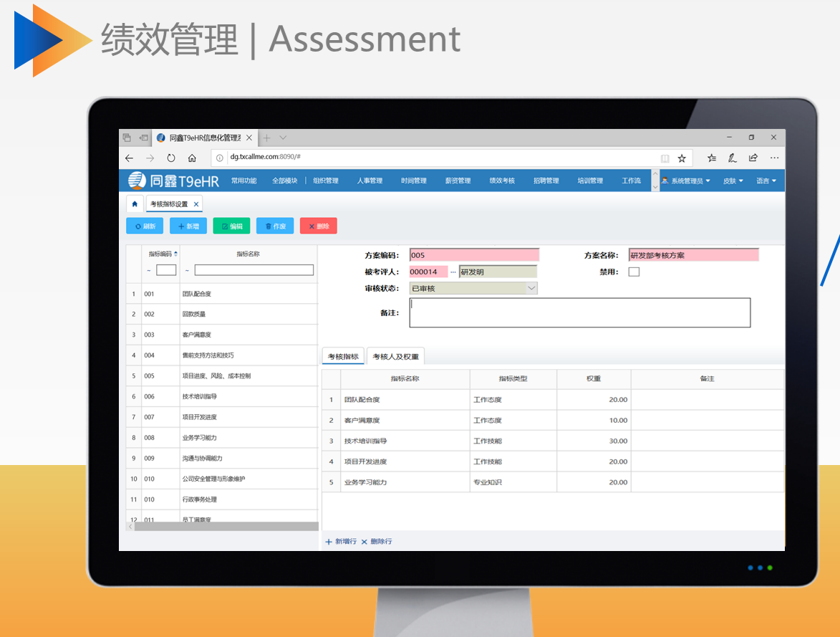Click the browser refresh icon

tap(171, 158)
